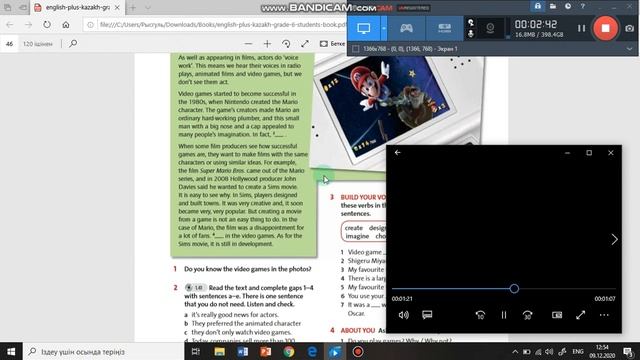The image size is (640, 360).
Task: Adjust video player seek slider handle
Action: pos(514,289)
